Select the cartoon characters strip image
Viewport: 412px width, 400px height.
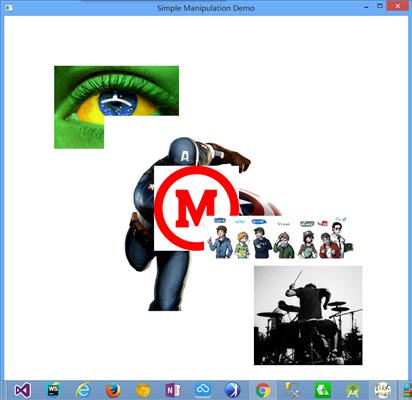pos(282,238)
